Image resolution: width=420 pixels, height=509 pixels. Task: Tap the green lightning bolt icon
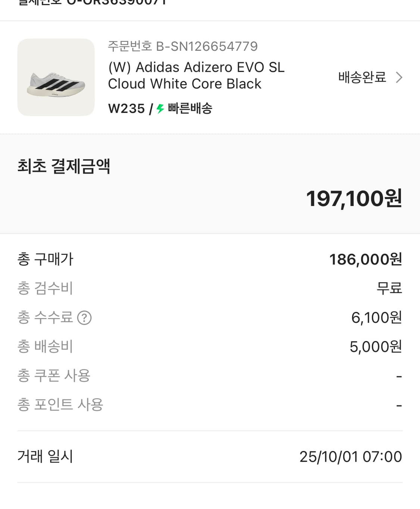click(x=161, y=109)
